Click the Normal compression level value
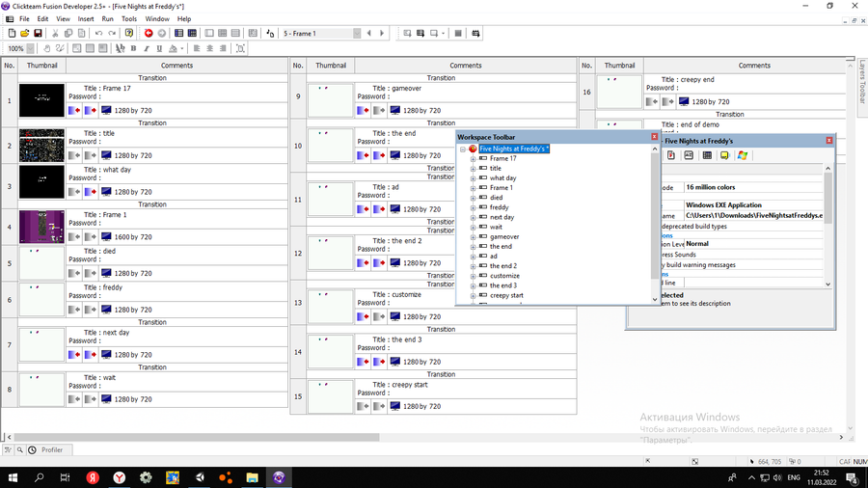The width and height of the screenshot is (868, 488). [754, 244]
